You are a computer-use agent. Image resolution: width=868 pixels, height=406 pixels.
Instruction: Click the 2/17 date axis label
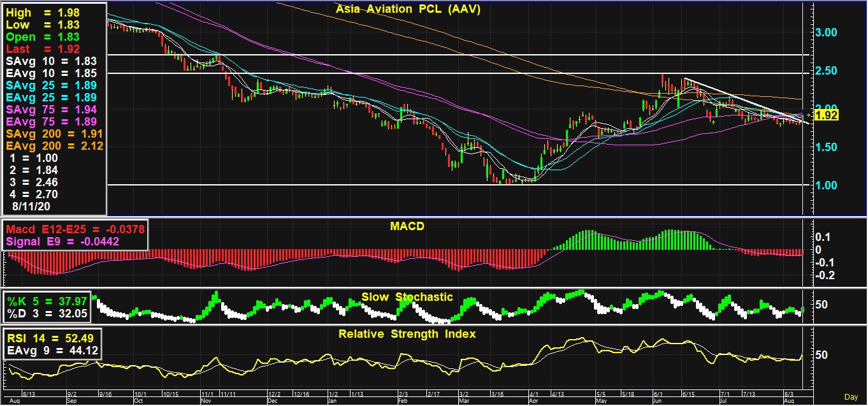click(433, 395)
